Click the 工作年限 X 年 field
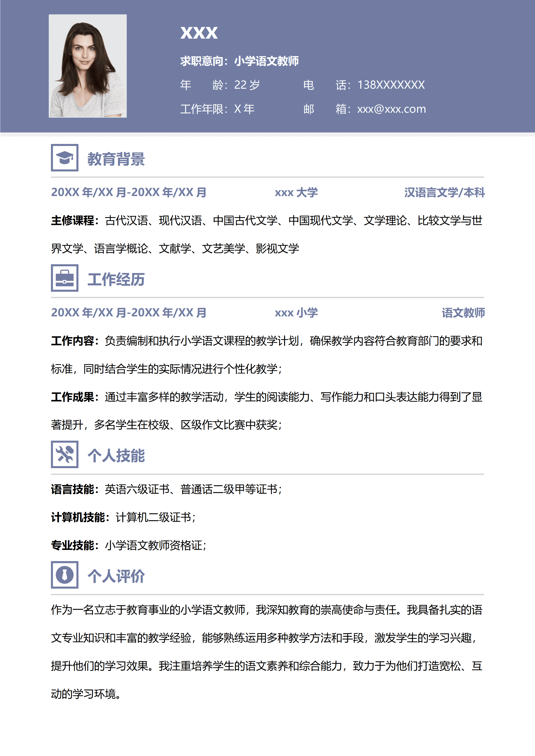Screen dimensions: 535x756 pos(218,109)
